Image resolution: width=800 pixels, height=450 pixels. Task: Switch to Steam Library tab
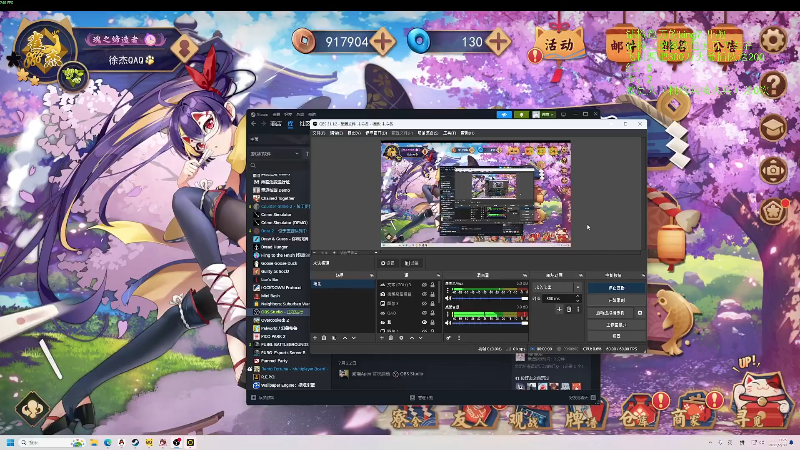pyautogui.click(x=290, y=123)
